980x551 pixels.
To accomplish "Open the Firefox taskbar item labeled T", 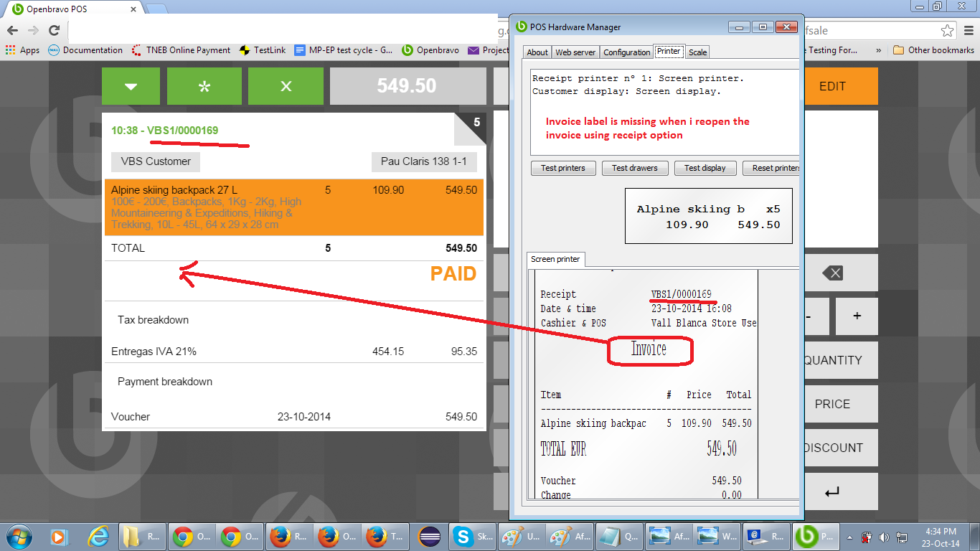I will 386,536.
